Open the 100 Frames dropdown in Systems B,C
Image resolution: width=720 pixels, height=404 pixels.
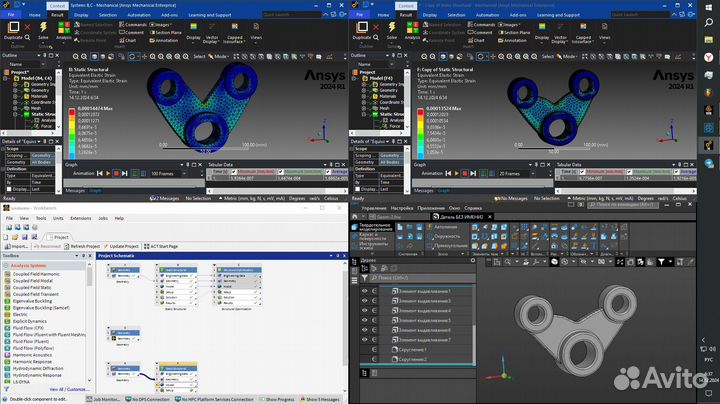point(185,174)
